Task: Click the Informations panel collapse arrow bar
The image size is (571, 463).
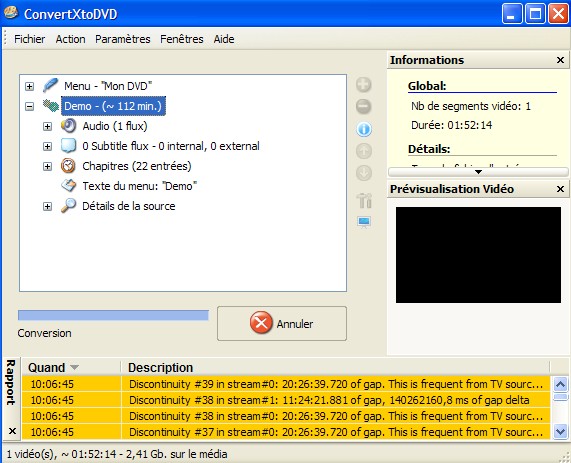Action: [x=478, y=172]
